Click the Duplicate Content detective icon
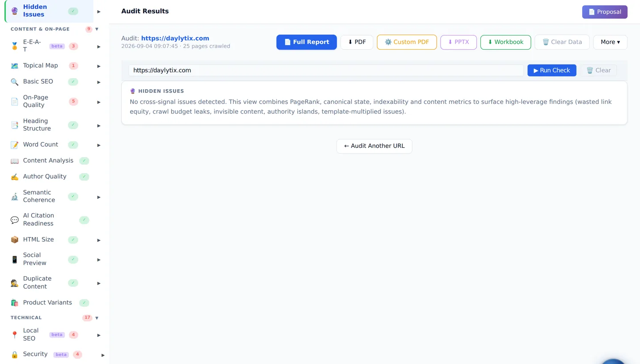640x364 pixels. [x=15, y=283]
